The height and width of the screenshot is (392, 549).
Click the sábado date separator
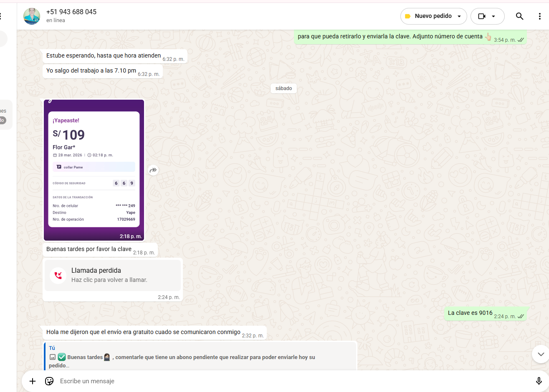[283, 88]
